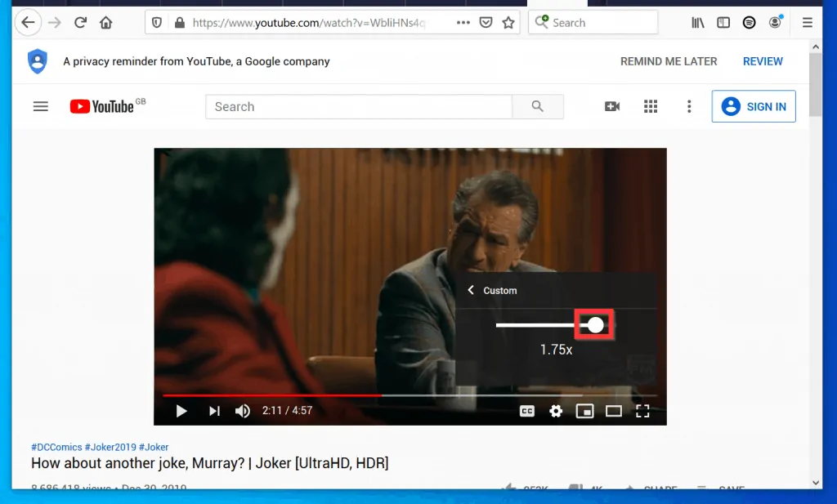
Task: Open the Firefox Library menu
Action: [x=698, y=23]
